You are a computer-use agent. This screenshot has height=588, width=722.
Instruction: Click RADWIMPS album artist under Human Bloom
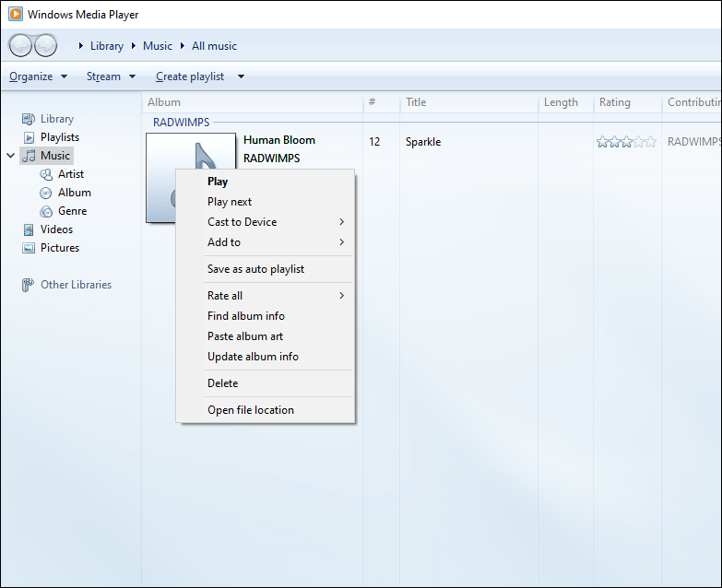point(272,159)
